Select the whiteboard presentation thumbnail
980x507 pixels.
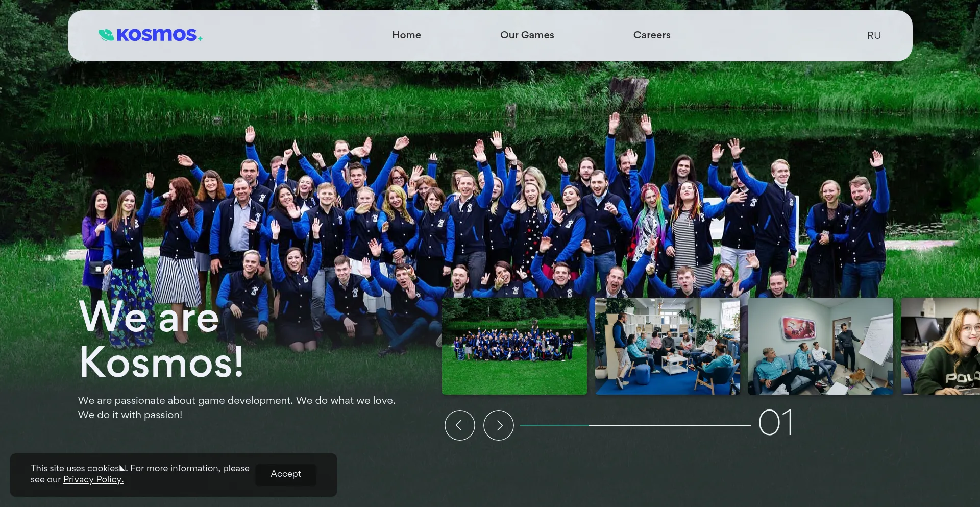(820, 346)
